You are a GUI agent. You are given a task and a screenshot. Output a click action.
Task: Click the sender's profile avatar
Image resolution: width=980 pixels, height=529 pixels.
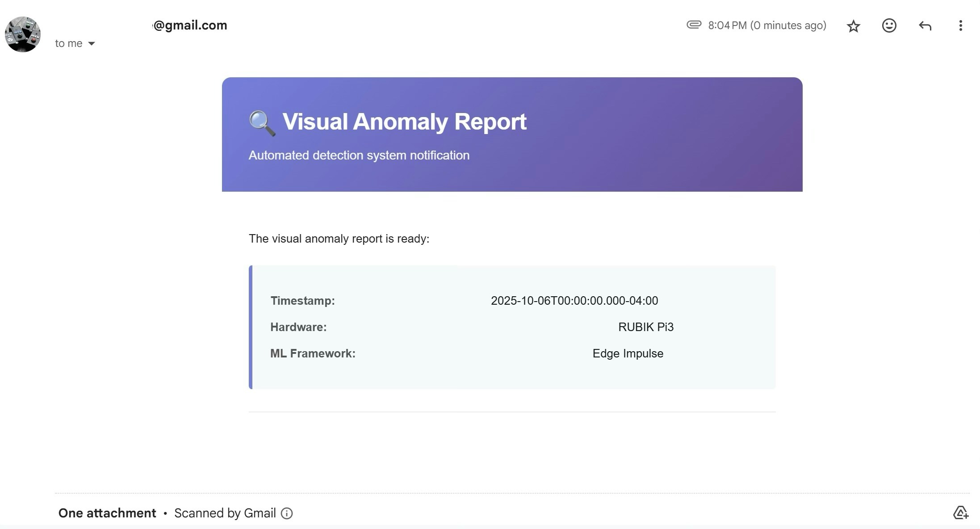(x=23, y=34)
